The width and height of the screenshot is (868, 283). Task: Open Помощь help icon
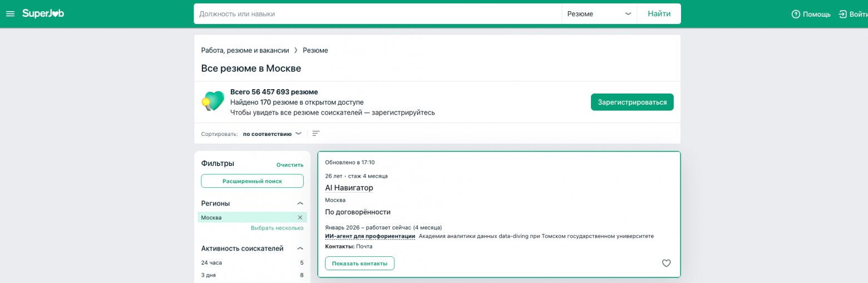(x=796, y=14)
